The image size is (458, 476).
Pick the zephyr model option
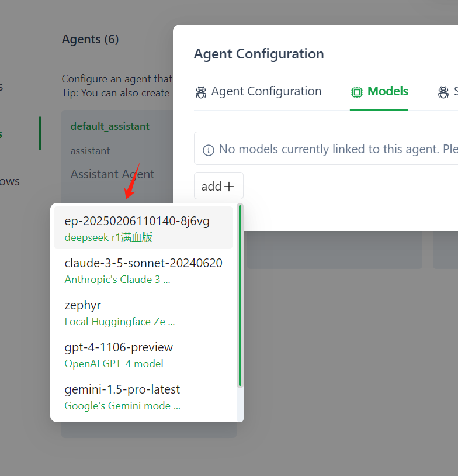(143, 312)
